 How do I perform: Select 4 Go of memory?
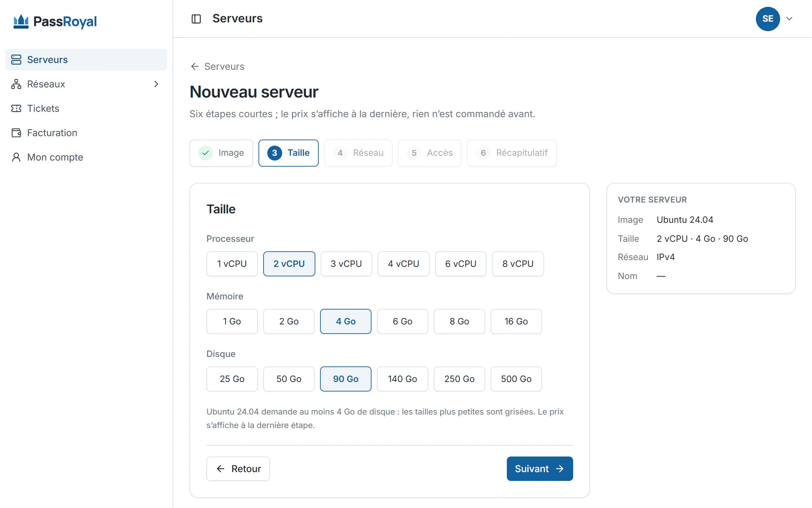click(346, 321)
